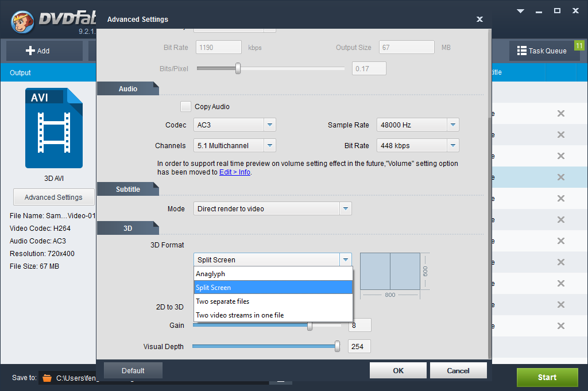Click the Video Codec: H264 text

coord(40,229)
